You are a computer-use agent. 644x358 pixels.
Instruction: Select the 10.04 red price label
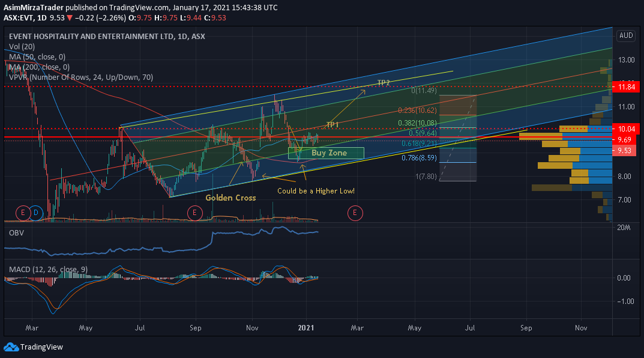coord(626,129)
